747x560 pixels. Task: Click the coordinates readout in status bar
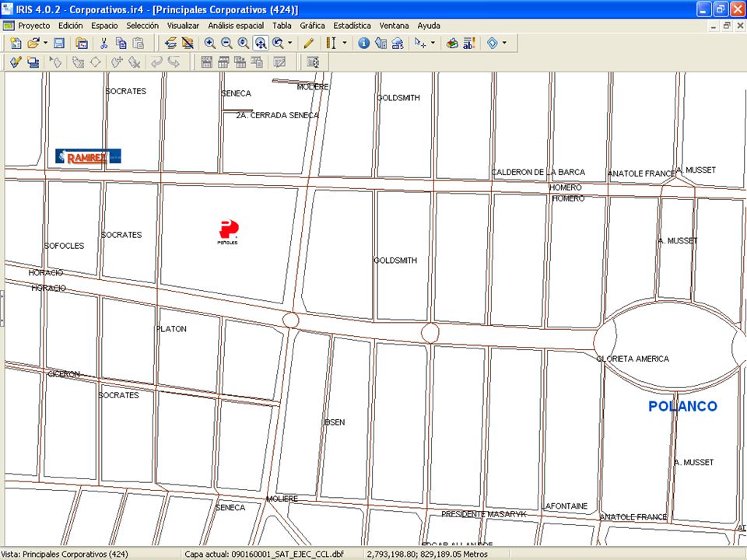427,555
